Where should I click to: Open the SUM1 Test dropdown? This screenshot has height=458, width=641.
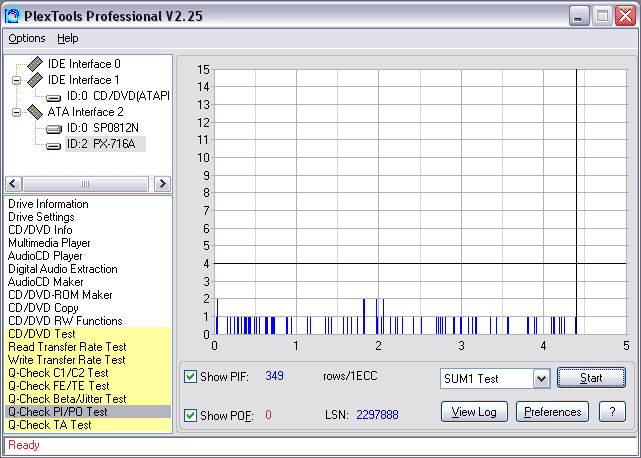[x=541, y=379]
